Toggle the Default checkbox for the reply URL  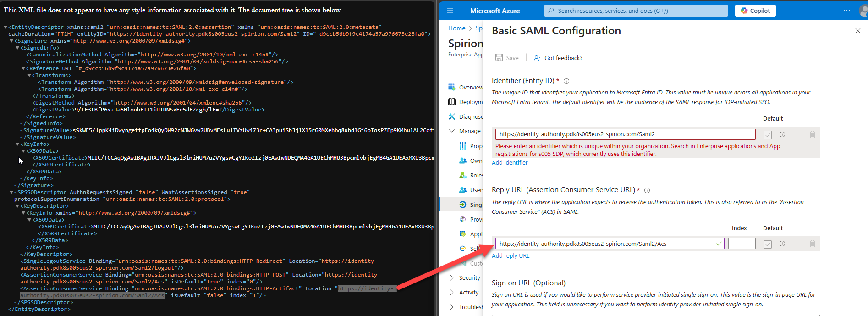[768, 244]
